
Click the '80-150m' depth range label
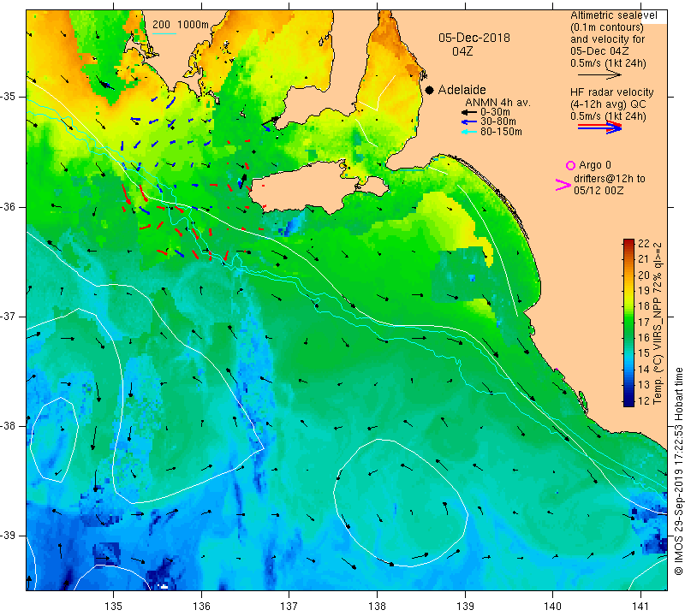coord(501,132)
